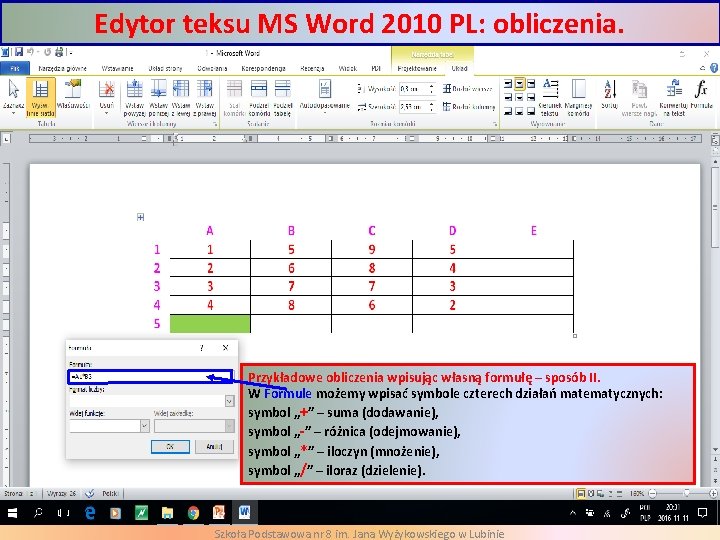
Task: Select align bottom right cell option
Action: [531, 111]
